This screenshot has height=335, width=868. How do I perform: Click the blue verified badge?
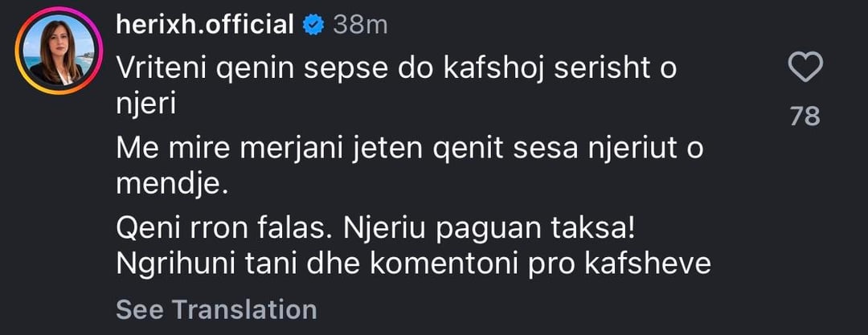pyautogui.click(x=313, y=25)
